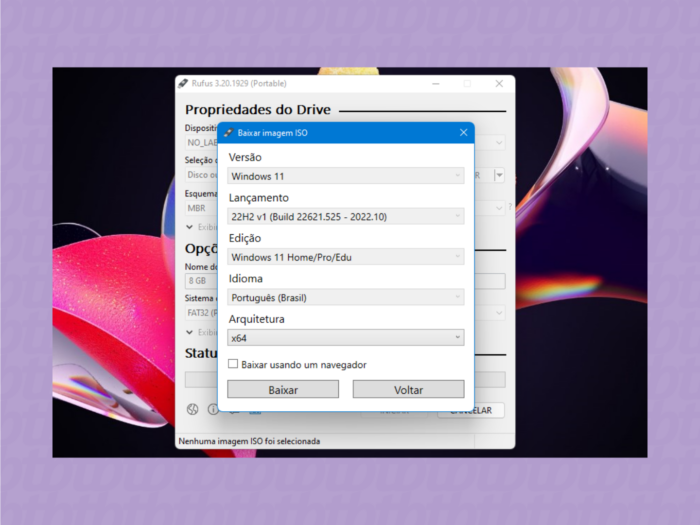Expand advanced format options chevron under FAT32
The height and width of the screenshot is (525, 700).
[x=189, y=332]
